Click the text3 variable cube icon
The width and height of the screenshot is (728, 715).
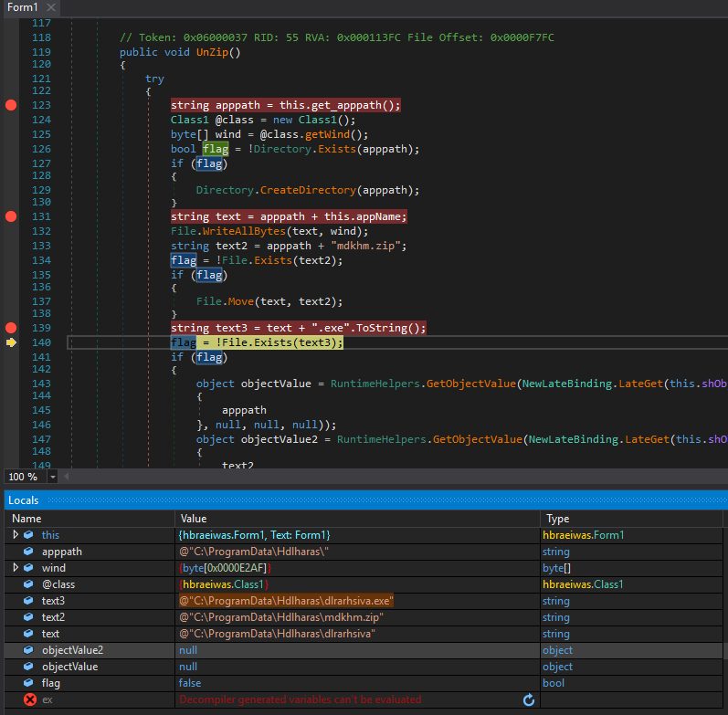coord(28,600)
